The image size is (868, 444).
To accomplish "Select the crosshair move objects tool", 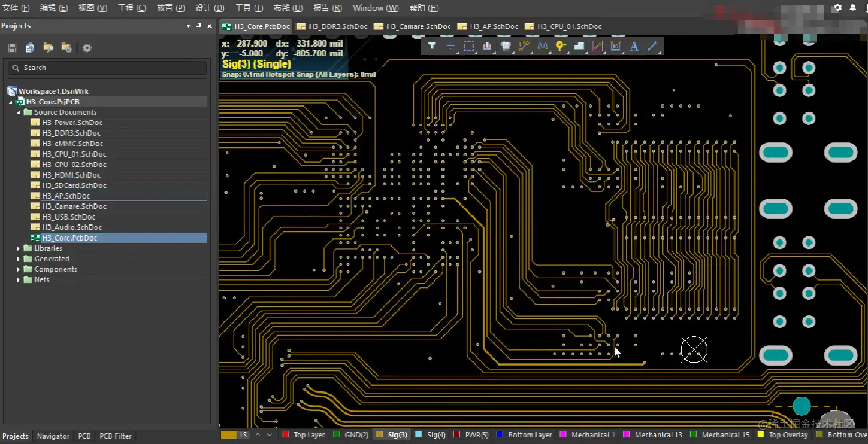I will click(450, 46).
